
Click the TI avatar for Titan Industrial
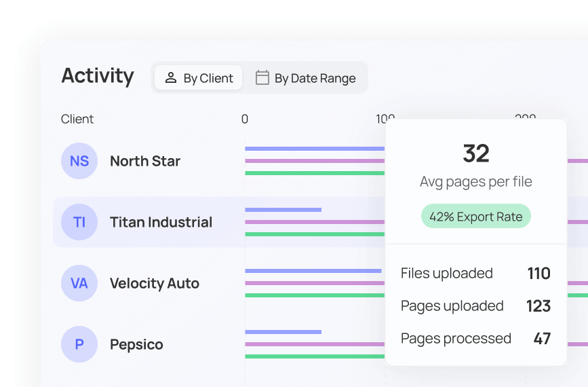click(79, 222)
